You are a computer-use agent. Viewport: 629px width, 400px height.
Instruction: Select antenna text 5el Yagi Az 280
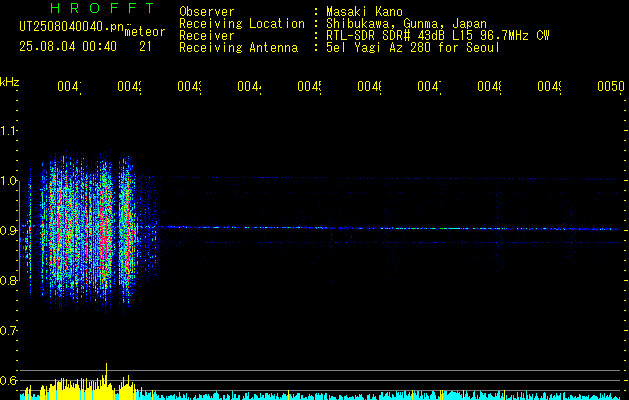click(x=380, y=48)
